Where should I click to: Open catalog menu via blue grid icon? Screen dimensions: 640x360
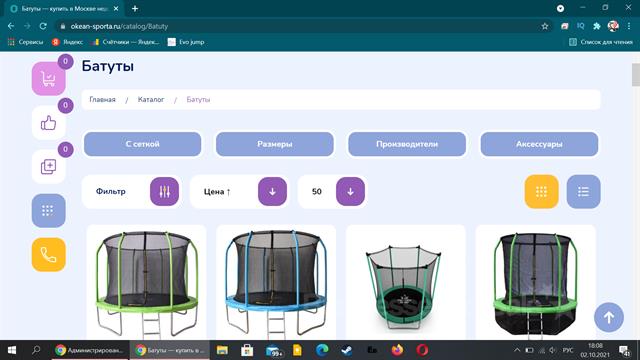[x=49, y=211]
